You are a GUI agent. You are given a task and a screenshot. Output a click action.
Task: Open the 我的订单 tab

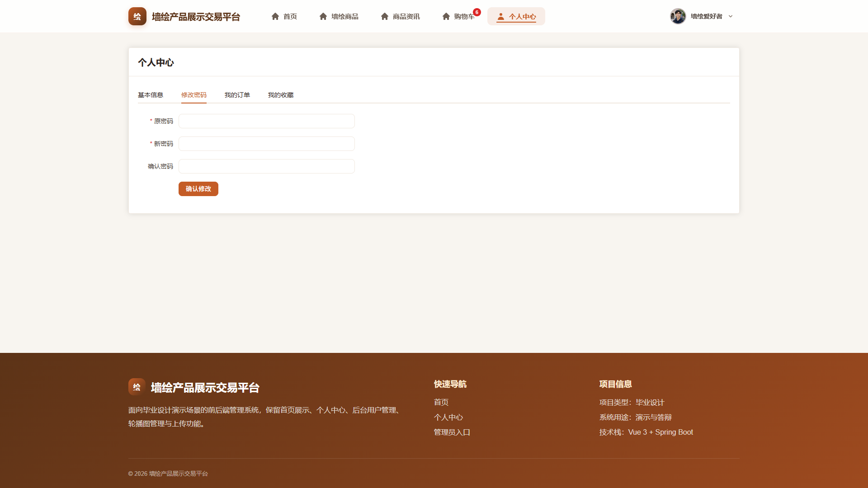tap(237, 95)
